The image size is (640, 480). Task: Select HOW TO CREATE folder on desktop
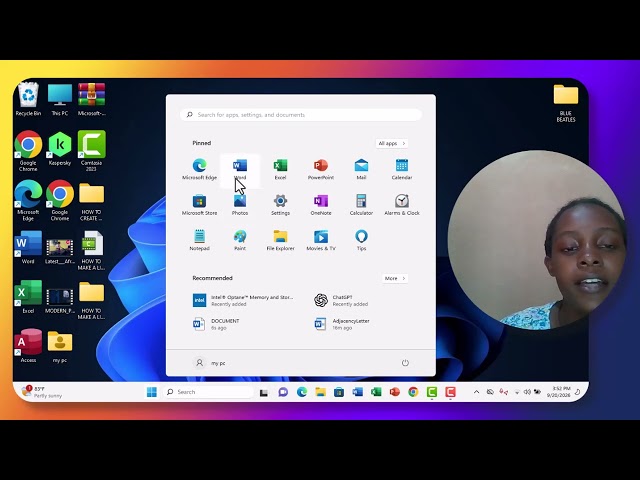tap(91, 202)
